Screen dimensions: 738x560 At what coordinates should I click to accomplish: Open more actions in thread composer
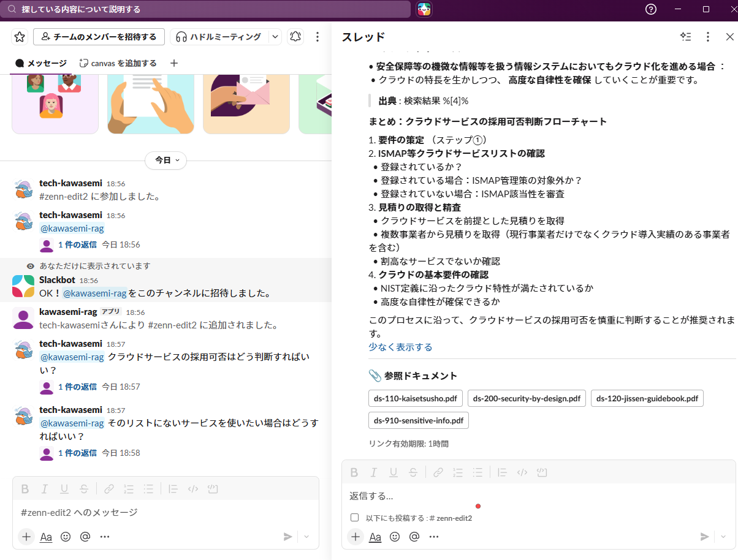coord(434,537)
